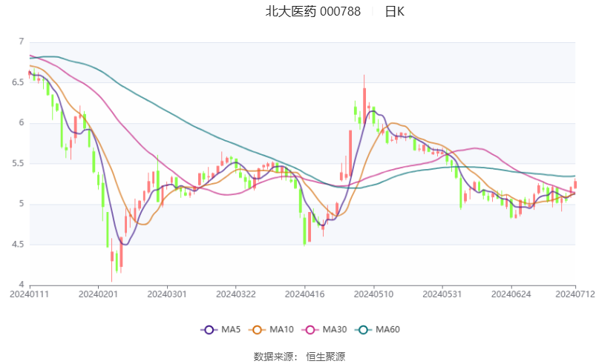This screenshot has height=364, width=599.
Task: Hide the MA5 series via its label
Action: pos(231,330)
